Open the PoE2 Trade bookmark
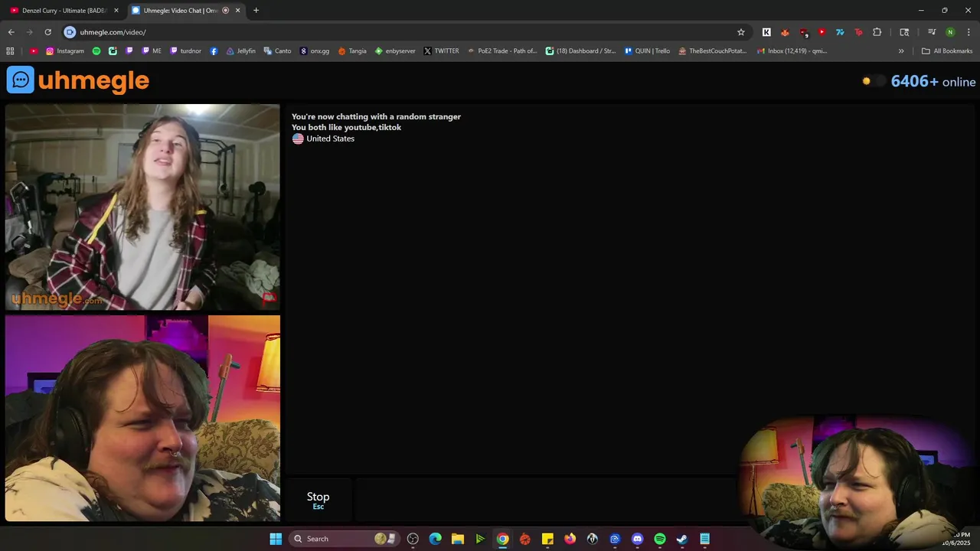Screen dimensions: 980x551 click(502, 51)
